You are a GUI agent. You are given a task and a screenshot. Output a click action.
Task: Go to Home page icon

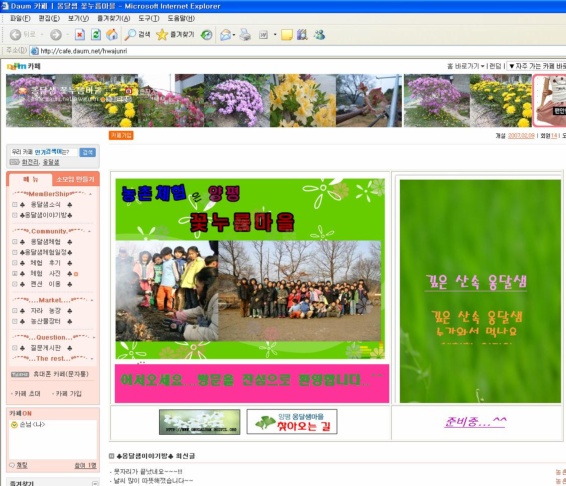coord(112,35)
